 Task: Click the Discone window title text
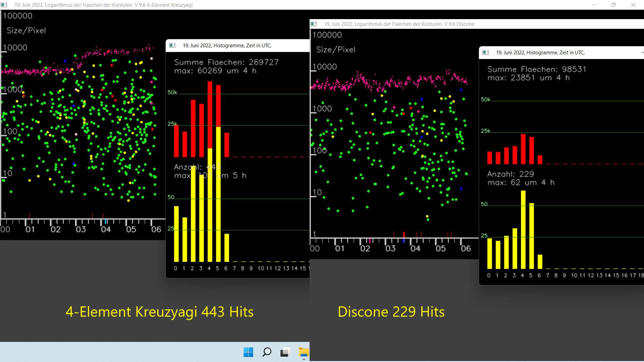pos(399,24)
